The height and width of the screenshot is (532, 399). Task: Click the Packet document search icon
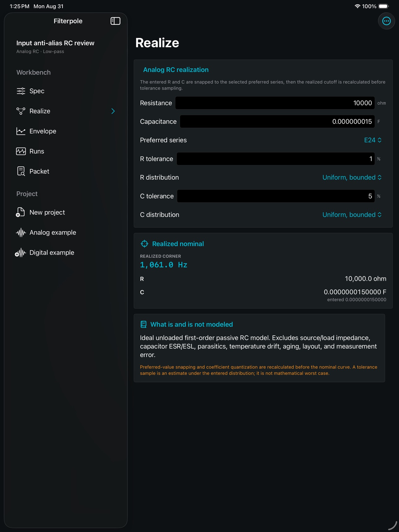21,171
